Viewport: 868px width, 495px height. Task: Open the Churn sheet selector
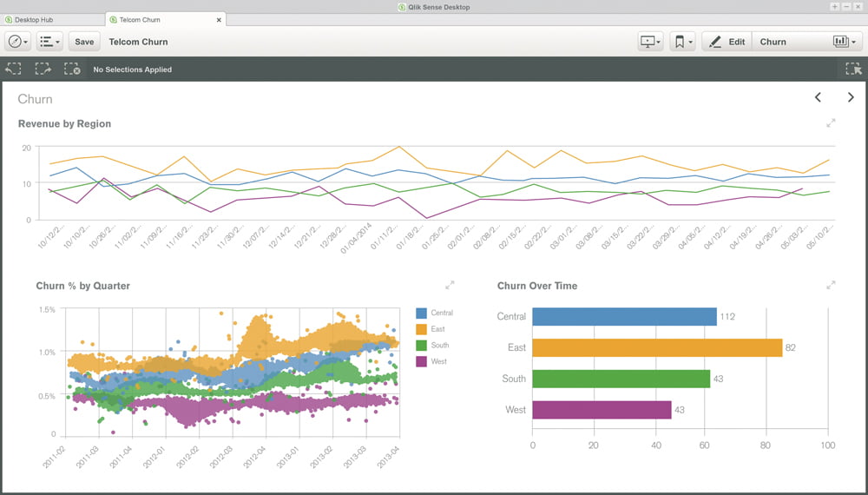[x=806, y=41]
